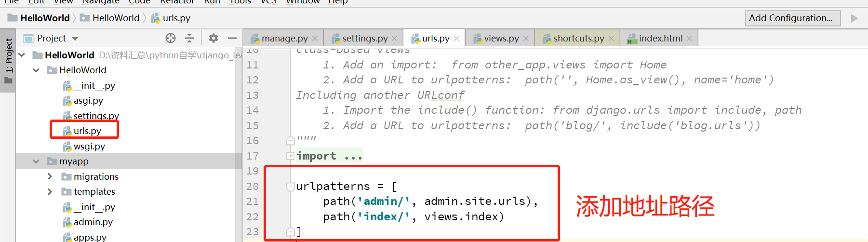Screen dimensions: 868x242
Task: Collapse the HelloWorld root project node
Action: click(22, 55)
